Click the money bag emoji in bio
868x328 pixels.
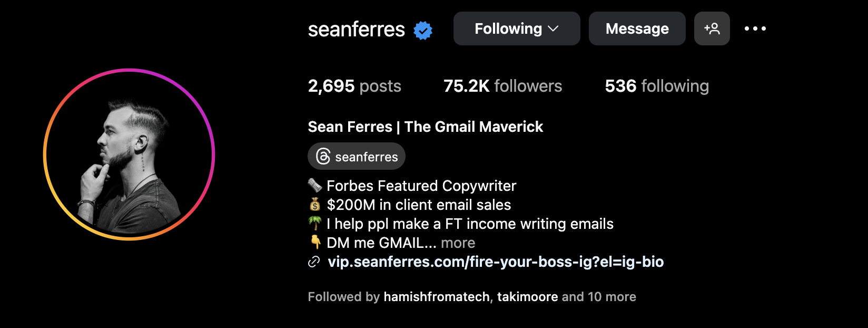point(315,205)
